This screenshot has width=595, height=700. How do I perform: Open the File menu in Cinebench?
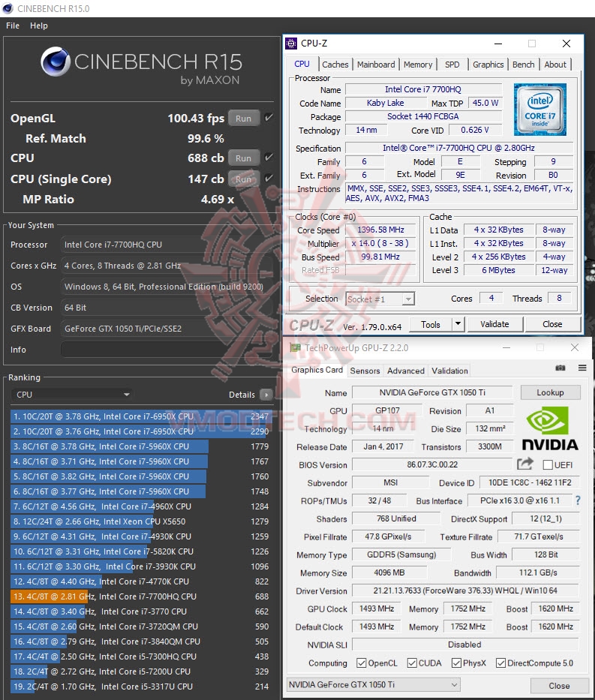tap(13, 26)
